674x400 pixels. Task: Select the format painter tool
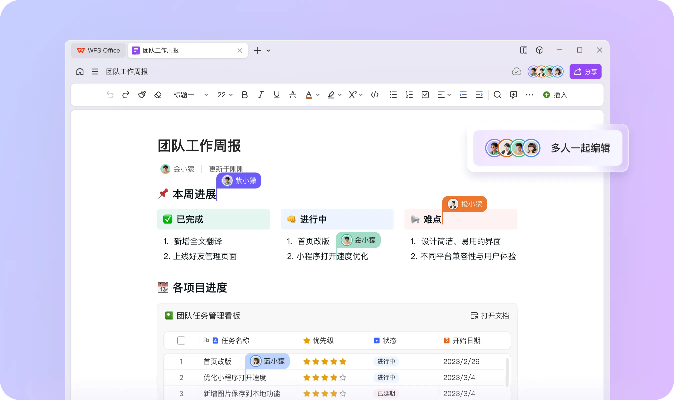[142, 95]
